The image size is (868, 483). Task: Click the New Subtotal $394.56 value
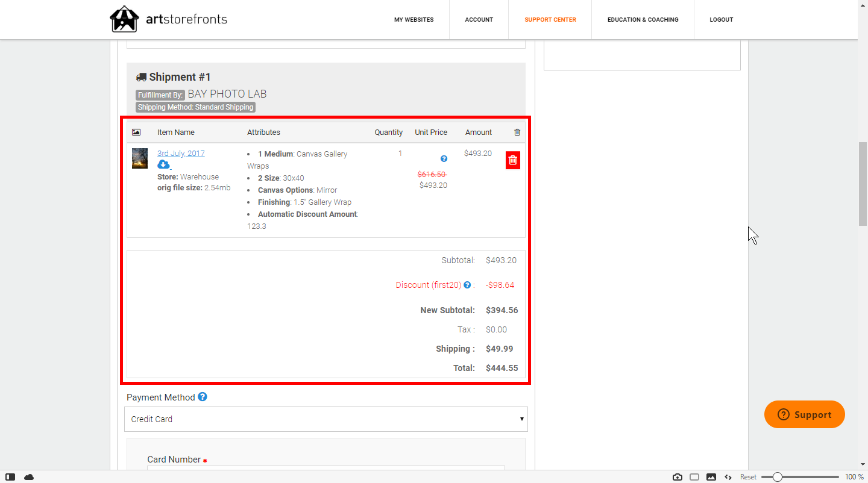(502, 310)
